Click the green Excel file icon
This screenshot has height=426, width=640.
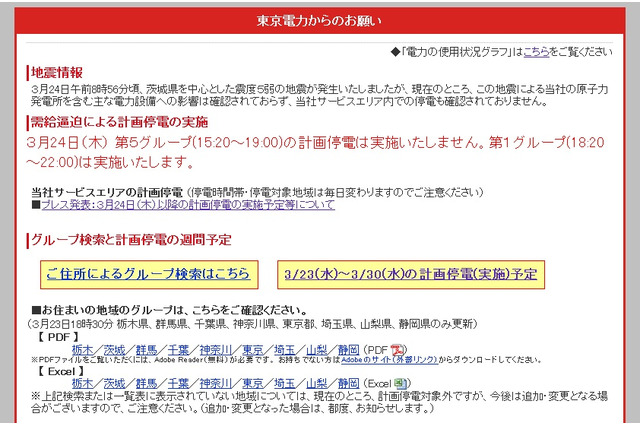[x=401, y=383]
